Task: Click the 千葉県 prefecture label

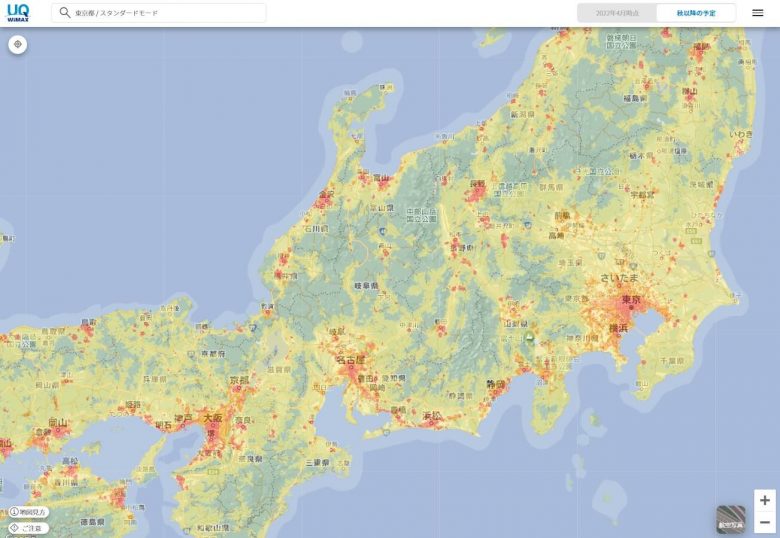Action: click(x=672, y=360)
